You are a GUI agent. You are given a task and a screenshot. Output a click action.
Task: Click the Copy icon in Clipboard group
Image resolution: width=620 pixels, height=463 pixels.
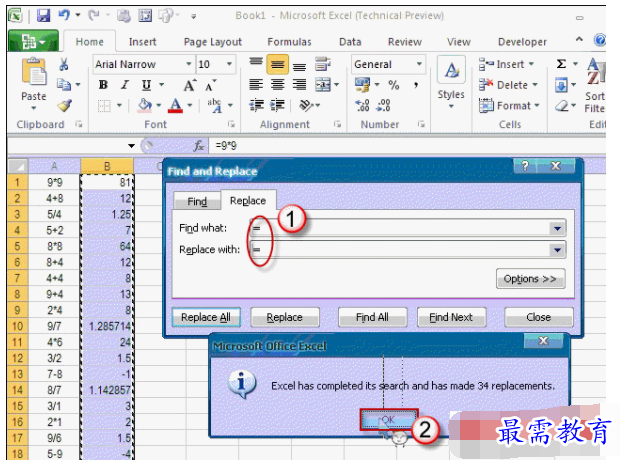(x=64, y=84)
